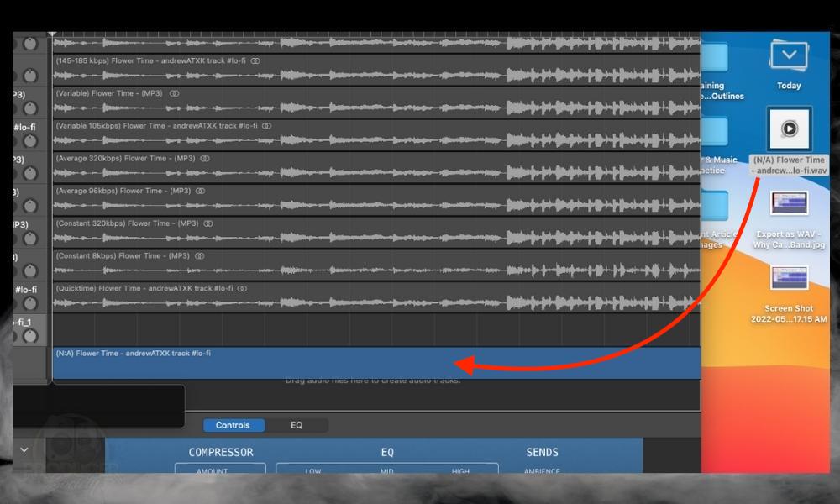This screenshot has width=840, height=504.
Task: Select the (Variable) Flower Time MP3 region
Action: tap(376, 102)
